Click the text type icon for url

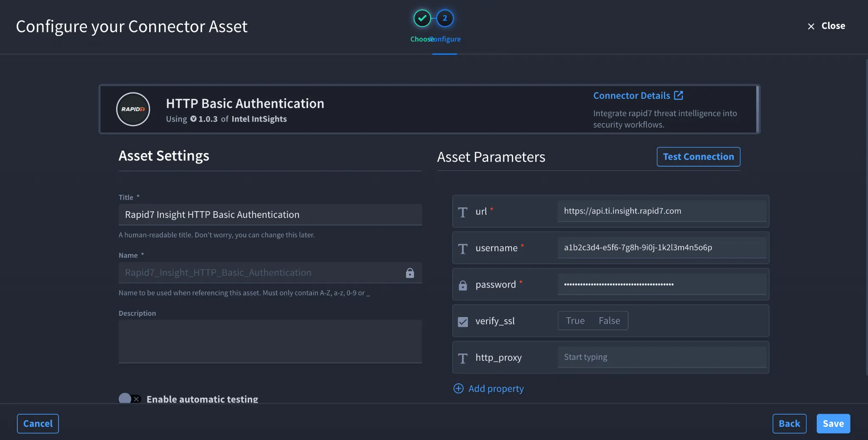463,212
